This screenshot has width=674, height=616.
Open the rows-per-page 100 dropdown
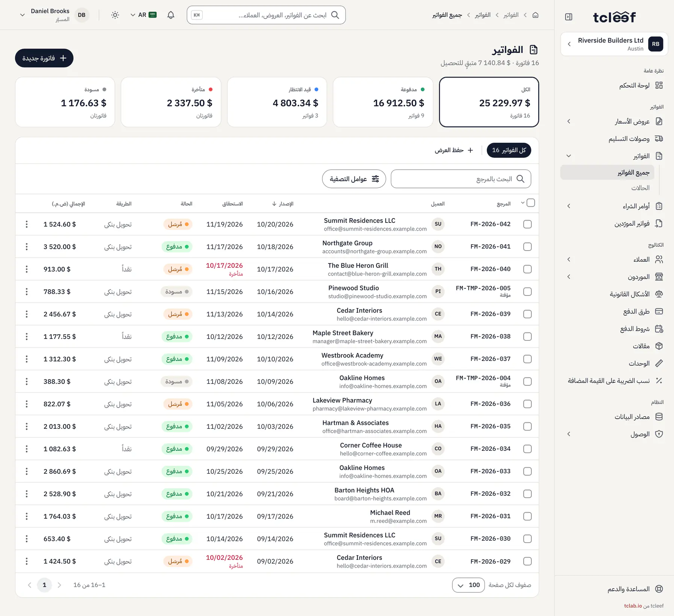point(468,585)
